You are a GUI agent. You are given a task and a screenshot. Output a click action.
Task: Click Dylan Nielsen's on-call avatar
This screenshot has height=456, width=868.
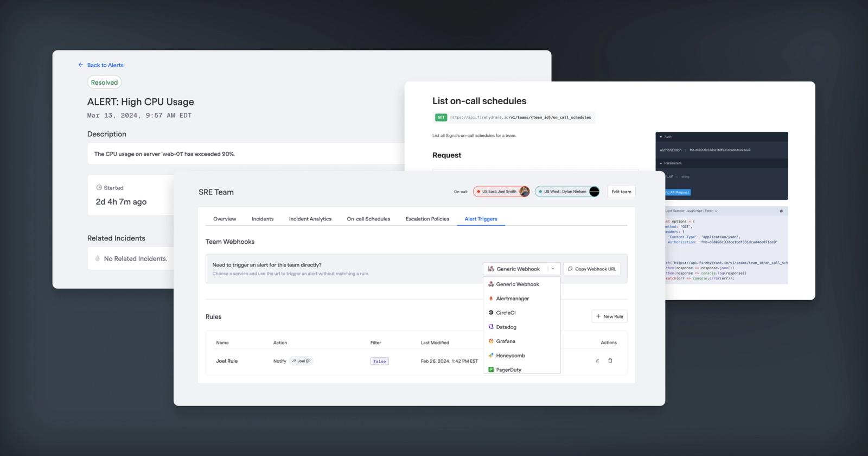coord(594,192)
